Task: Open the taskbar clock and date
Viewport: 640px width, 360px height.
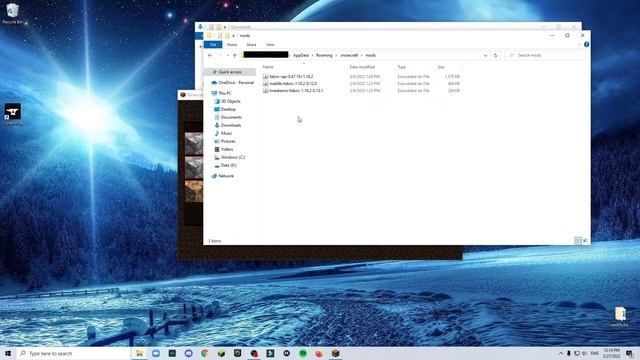Action: 611,353
